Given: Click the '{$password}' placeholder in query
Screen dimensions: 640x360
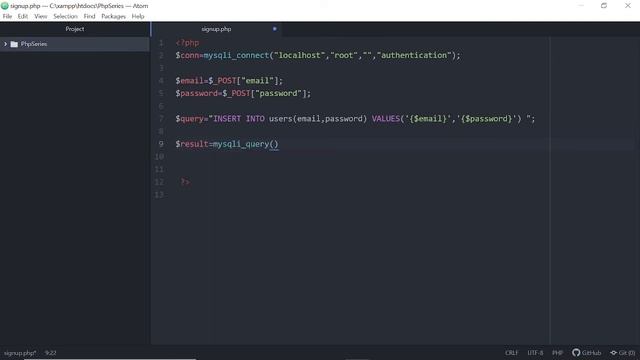Looking at the screenshot, I should 487,119.
